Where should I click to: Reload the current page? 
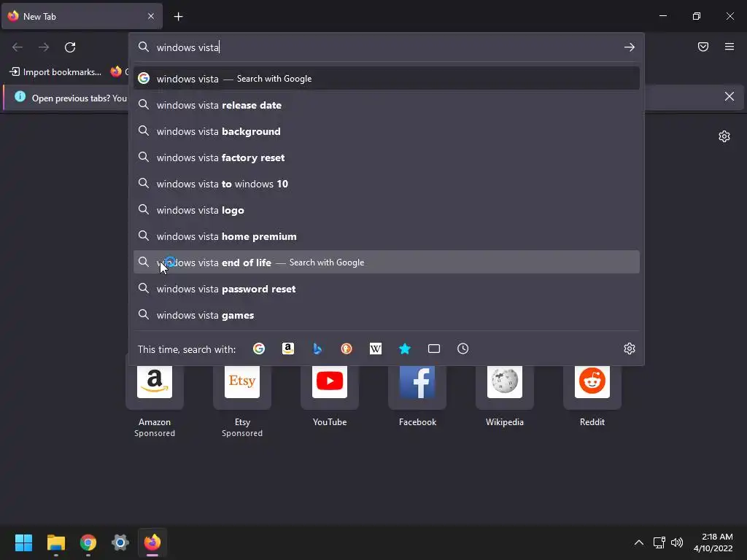[70, 47]
